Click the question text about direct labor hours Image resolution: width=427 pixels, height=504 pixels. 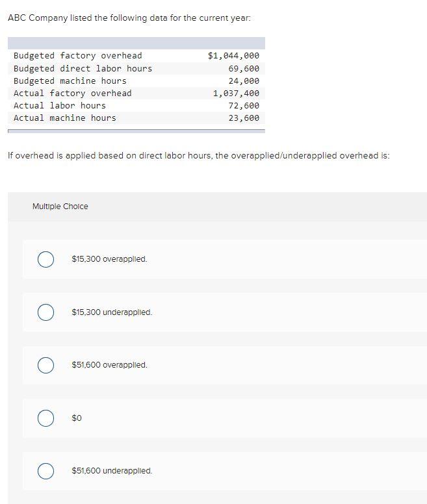[x=198, y=156]
